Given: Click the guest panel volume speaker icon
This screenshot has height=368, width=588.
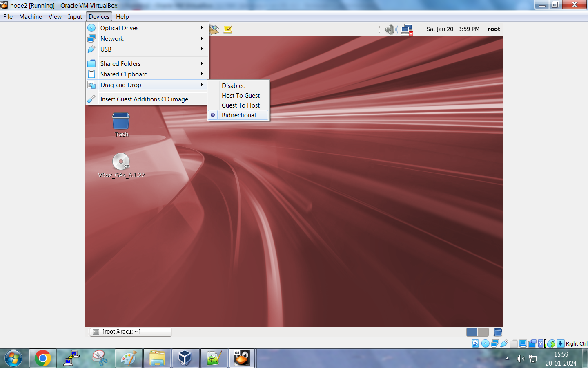Looking at the screenshot, I should (391, 29).
